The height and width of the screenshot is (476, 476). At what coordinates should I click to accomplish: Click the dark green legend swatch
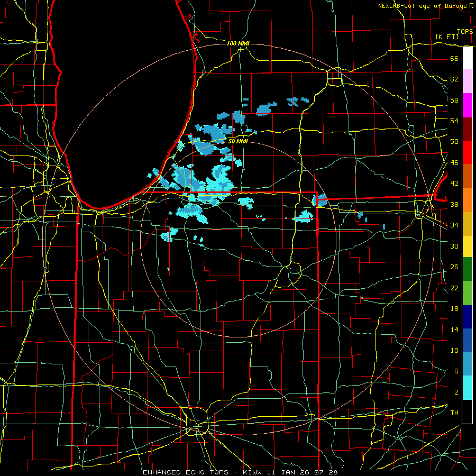pyautogui.click(x=467, y=269)
